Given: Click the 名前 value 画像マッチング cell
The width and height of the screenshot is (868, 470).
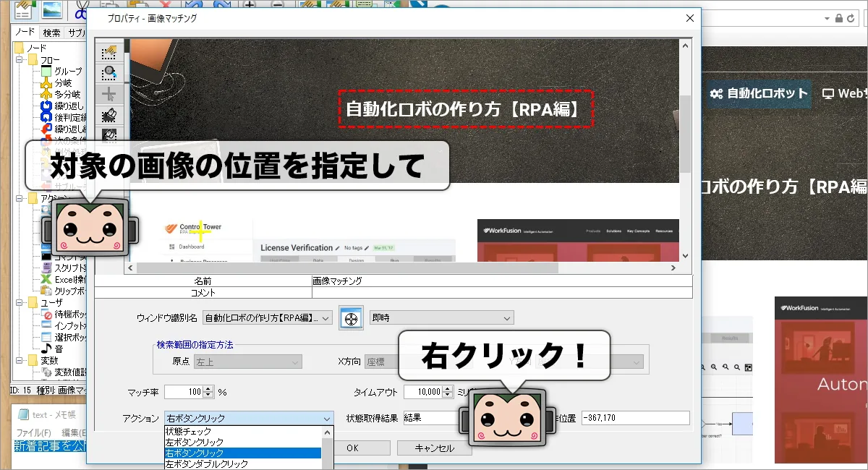Looking at the screenshot, I should click(x=501, y=281).
